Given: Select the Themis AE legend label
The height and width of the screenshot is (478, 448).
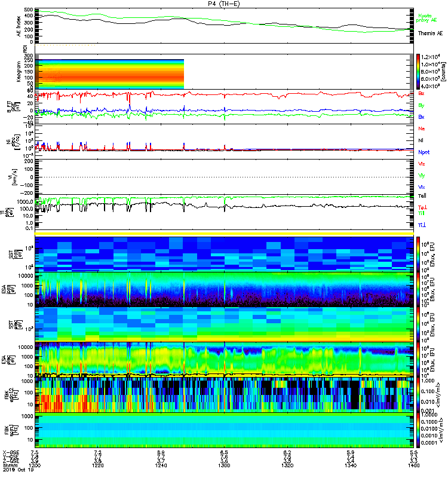Looking at the screenshot, I should pyautogui.click(x=430, y=33).
